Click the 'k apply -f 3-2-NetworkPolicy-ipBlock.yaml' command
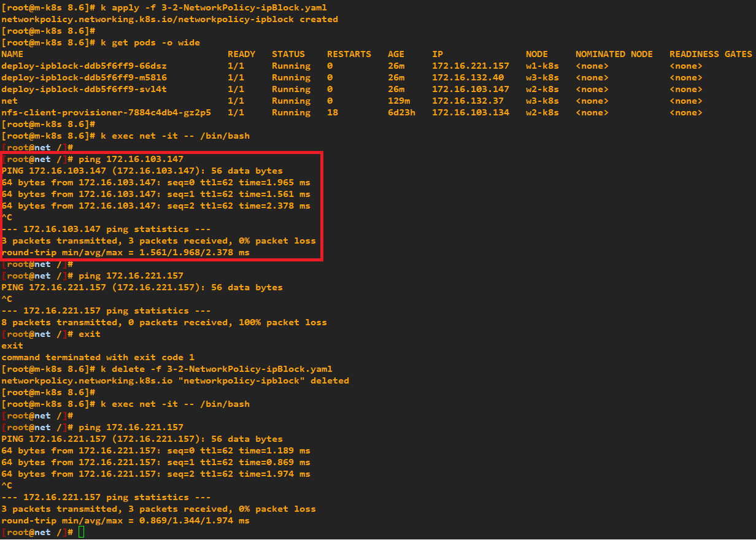 [x=214, y=7]
